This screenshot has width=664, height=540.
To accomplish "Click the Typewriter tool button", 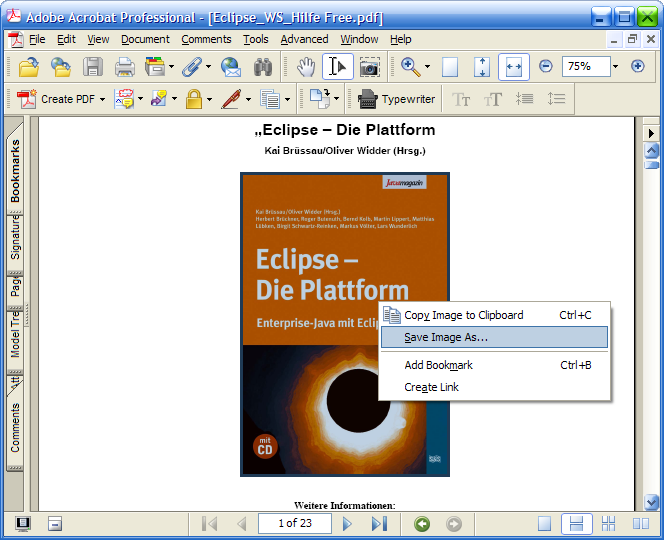I will pos(396,99).
